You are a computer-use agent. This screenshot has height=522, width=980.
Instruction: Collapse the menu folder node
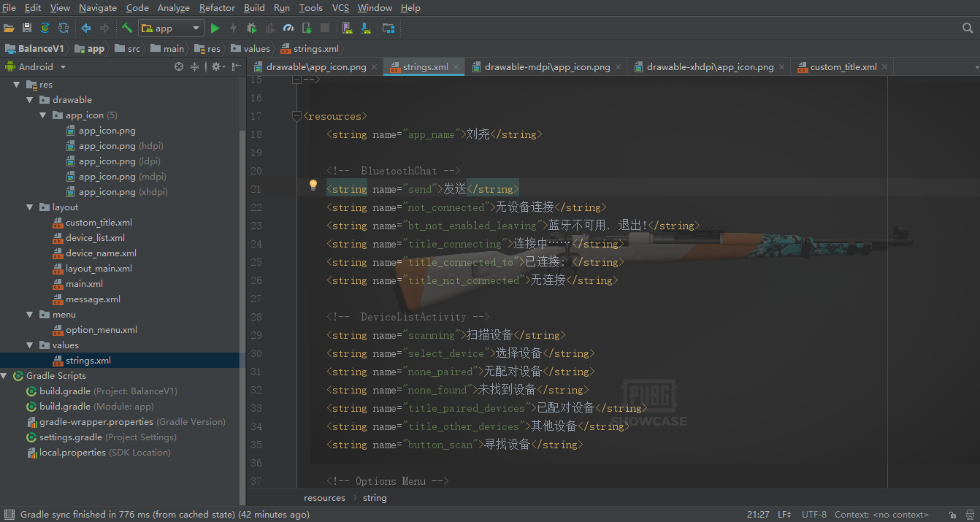point(30,315)
